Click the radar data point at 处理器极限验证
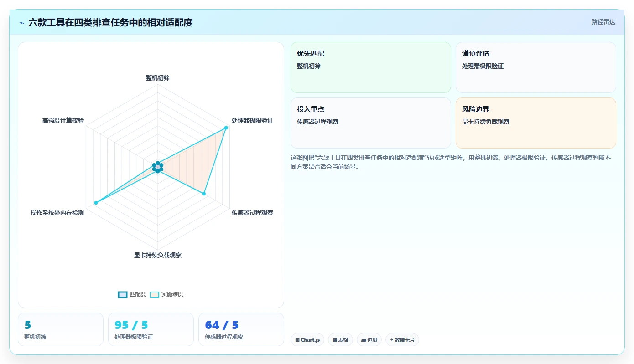 226,128
